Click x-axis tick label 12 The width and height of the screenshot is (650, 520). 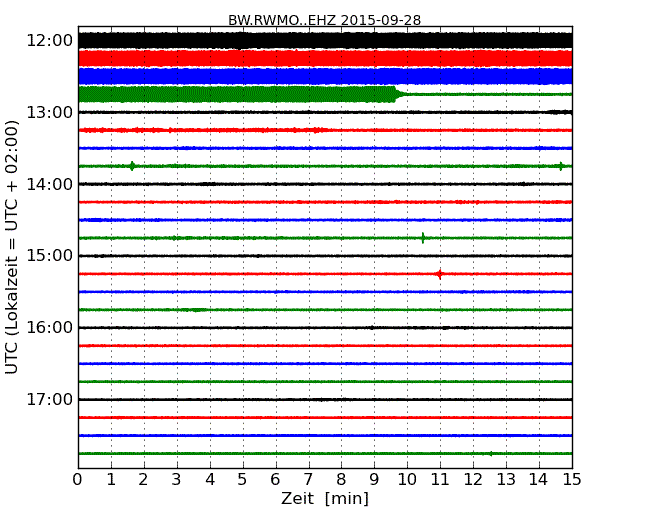click(473, 480)
